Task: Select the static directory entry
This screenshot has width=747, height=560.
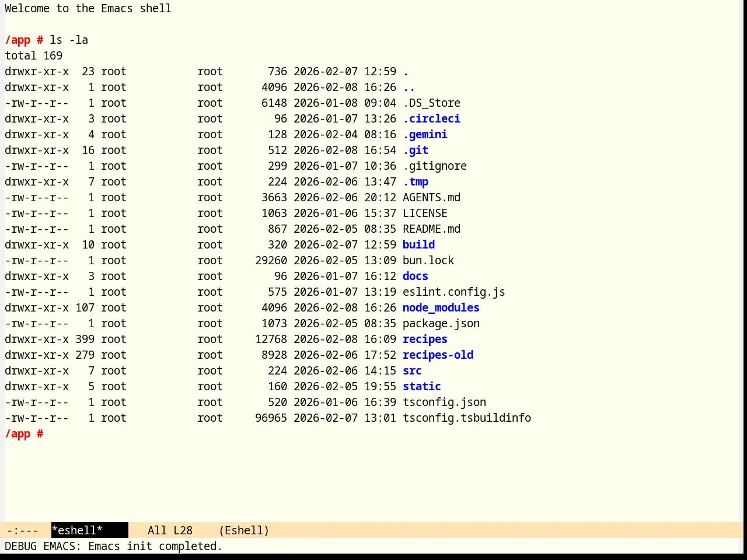Action: coord(422,387)
